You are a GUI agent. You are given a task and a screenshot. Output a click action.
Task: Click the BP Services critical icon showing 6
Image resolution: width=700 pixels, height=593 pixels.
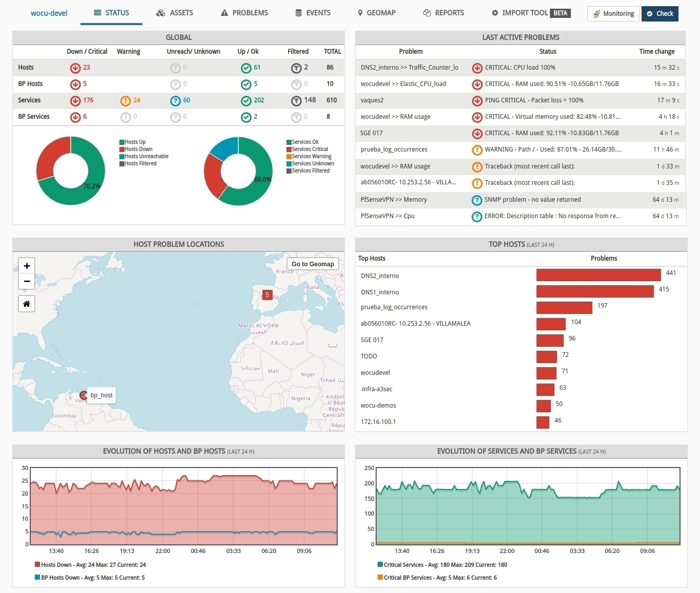(75, 117)
